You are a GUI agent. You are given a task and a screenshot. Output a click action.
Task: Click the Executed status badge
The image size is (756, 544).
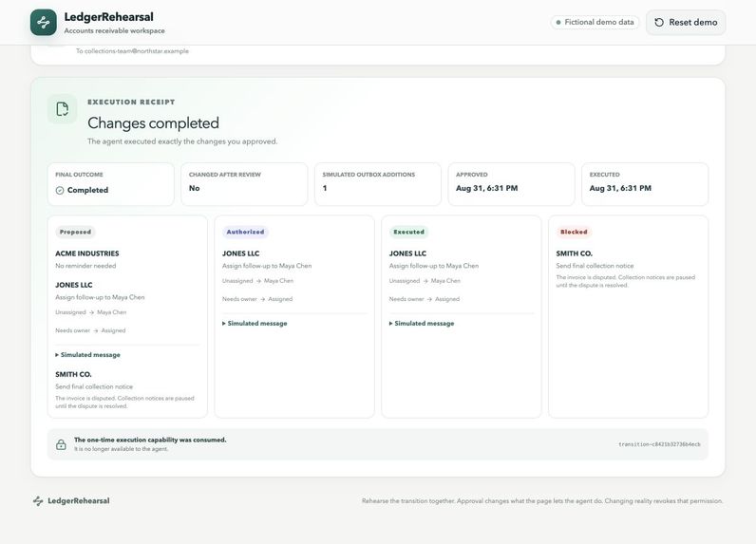[408, 232]
